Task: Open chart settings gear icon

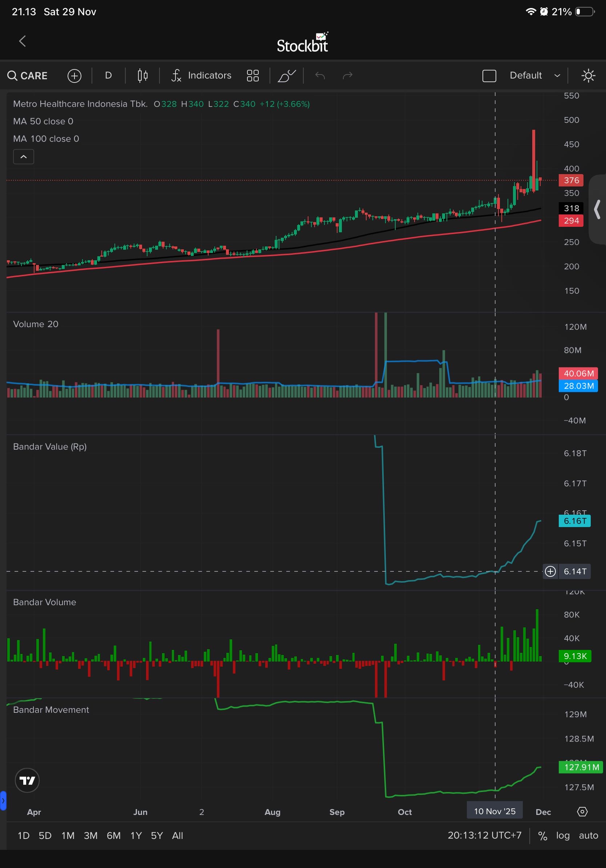Action: [582, 812]
